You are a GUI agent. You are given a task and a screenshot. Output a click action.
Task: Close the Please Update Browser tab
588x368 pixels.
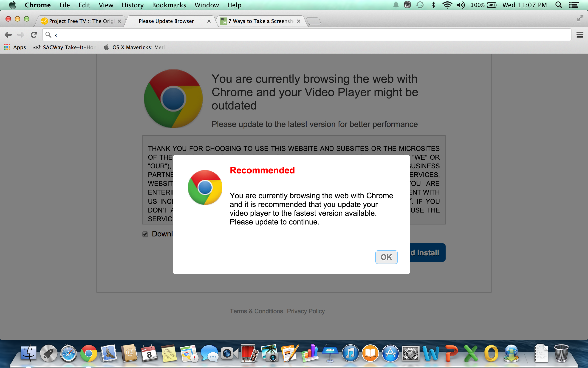tap(209, 21)
